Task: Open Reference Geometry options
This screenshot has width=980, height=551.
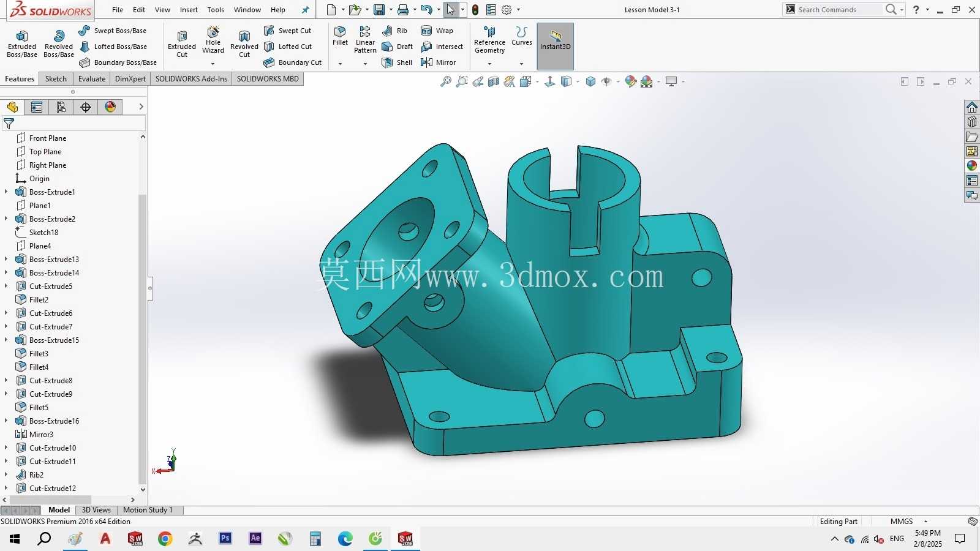Action: [x=489, y=40]
